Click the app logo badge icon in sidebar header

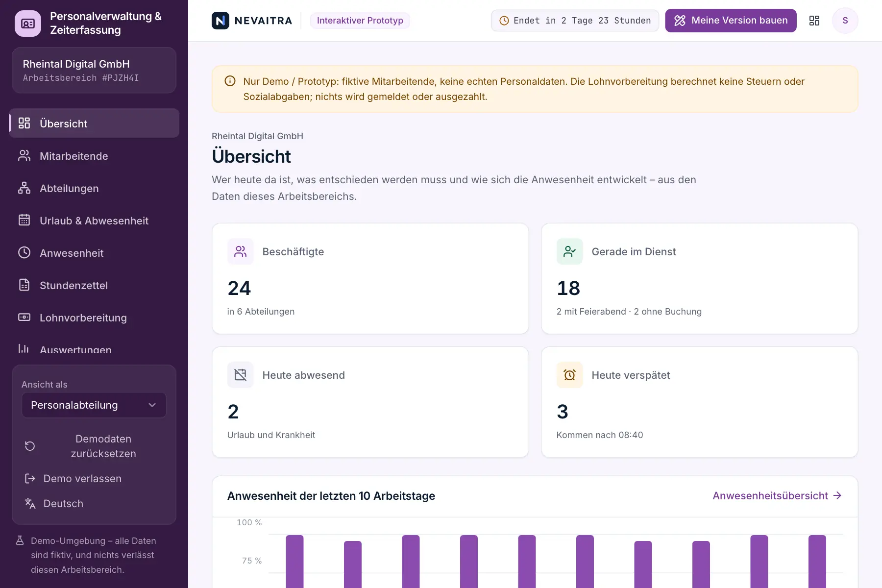(28, 23)
